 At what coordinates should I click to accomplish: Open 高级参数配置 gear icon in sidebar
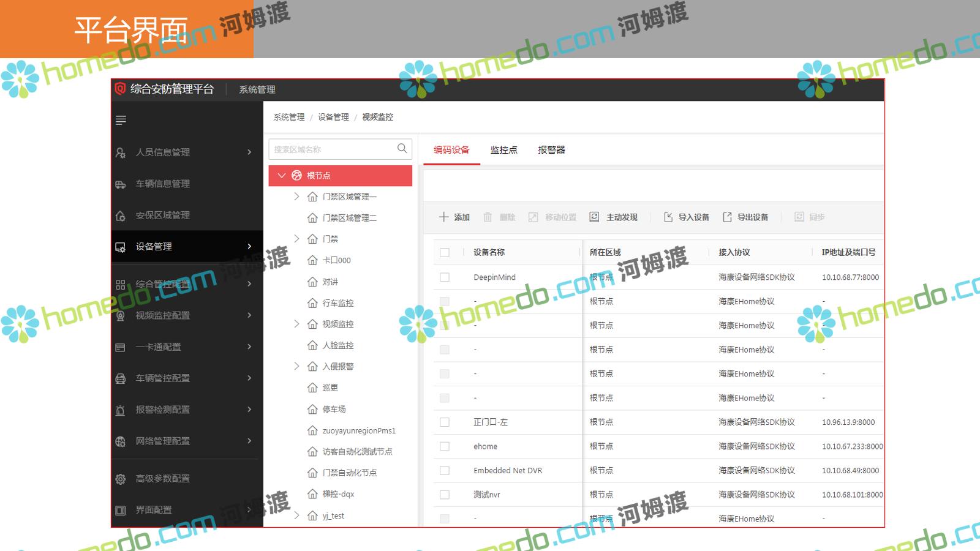pos(121,479)
